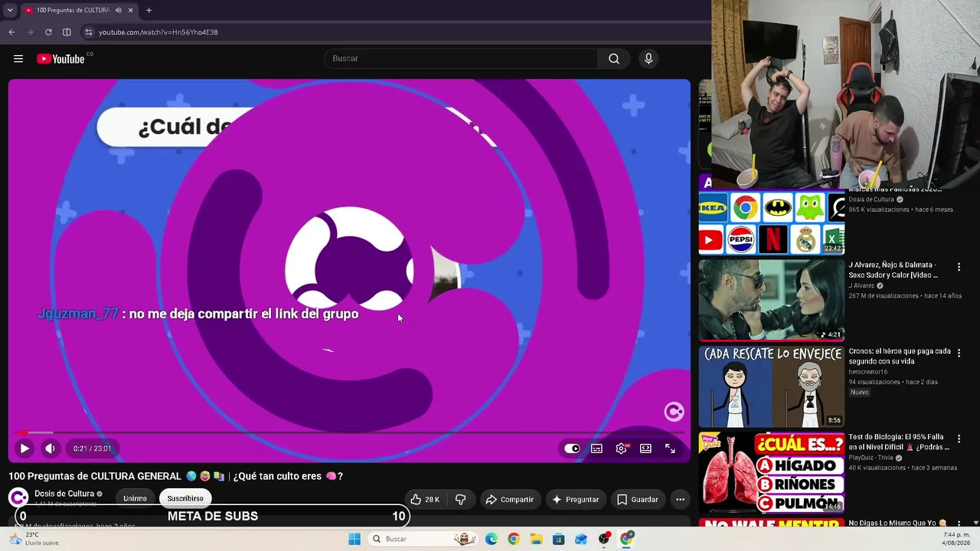
Task: Open the Cronos video thumbnail
Action: point(771,386)
